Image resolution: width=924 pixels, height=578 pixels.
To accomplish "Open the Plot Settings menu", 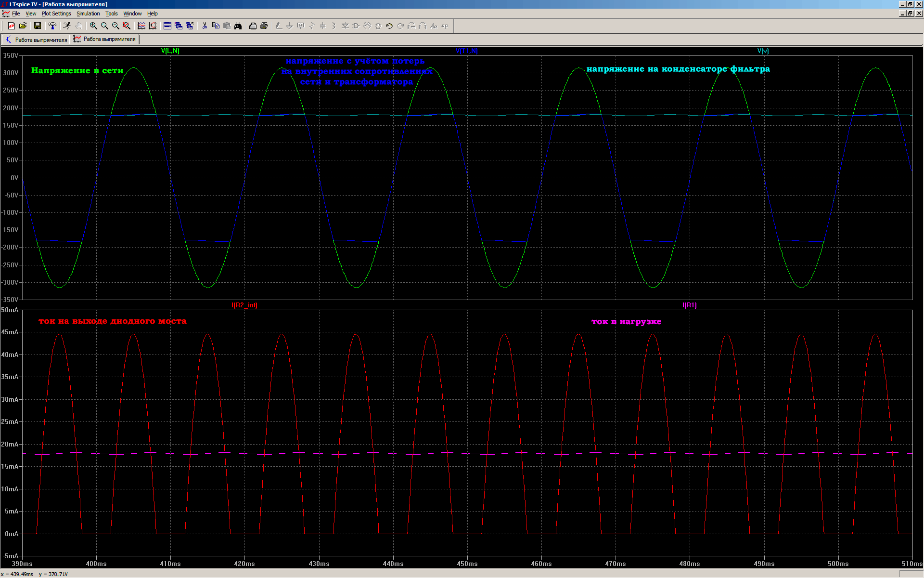I will pos(56,13).
